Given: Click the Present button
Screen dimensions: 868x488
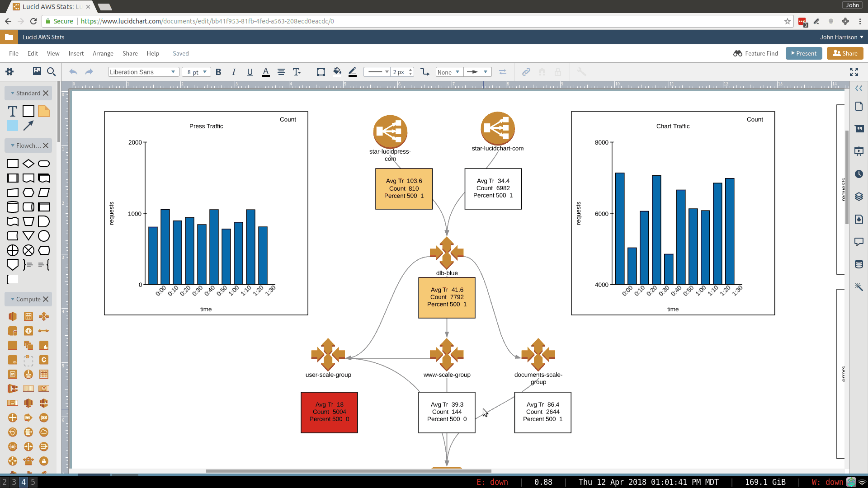Looking at the screenshot, I should pyautogui.click(x=804, y=53).
